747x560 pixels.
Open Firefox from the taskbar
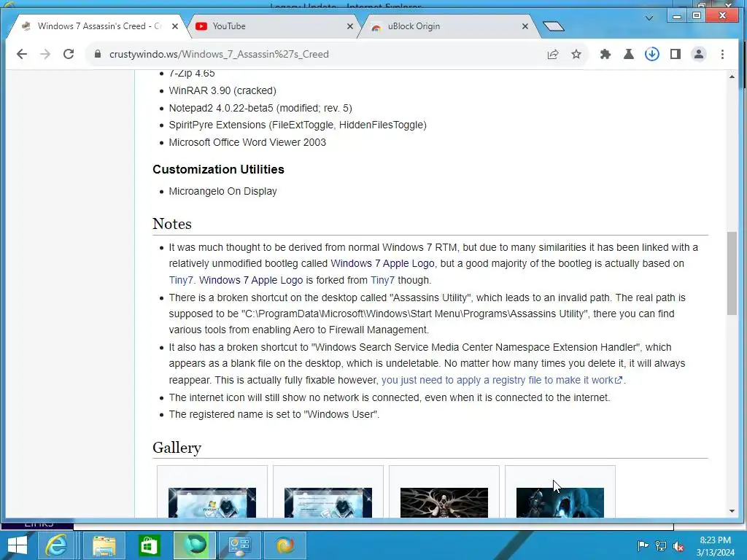285,545
